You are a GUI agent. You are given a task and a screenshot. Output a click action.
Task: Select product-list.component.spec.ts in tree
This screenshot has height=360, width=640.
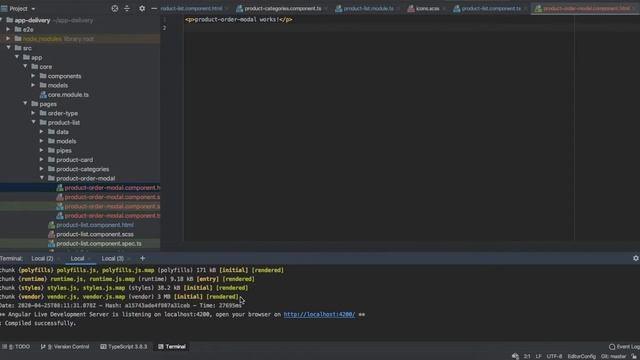[99, 244]
